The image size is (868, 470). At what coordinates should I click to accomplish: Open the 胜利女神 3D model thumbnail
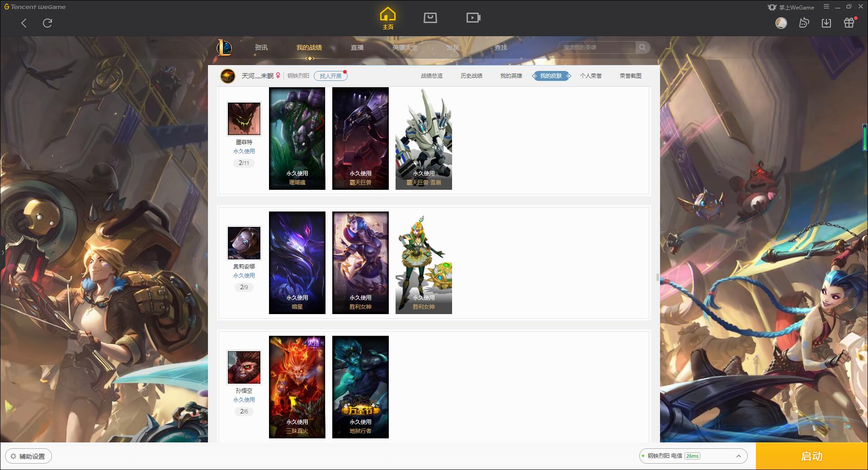pyautogui.click(x=424, y=263)
